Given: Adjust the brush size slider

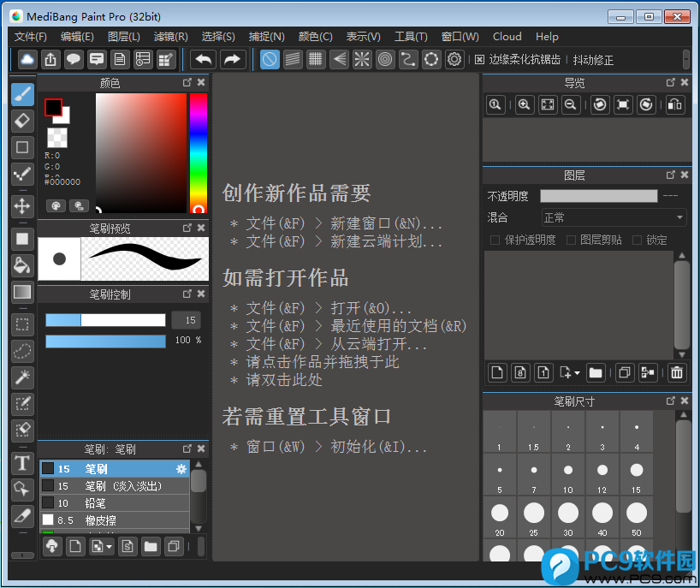Looking at the screenshot, I should click(x=106, y=320).
